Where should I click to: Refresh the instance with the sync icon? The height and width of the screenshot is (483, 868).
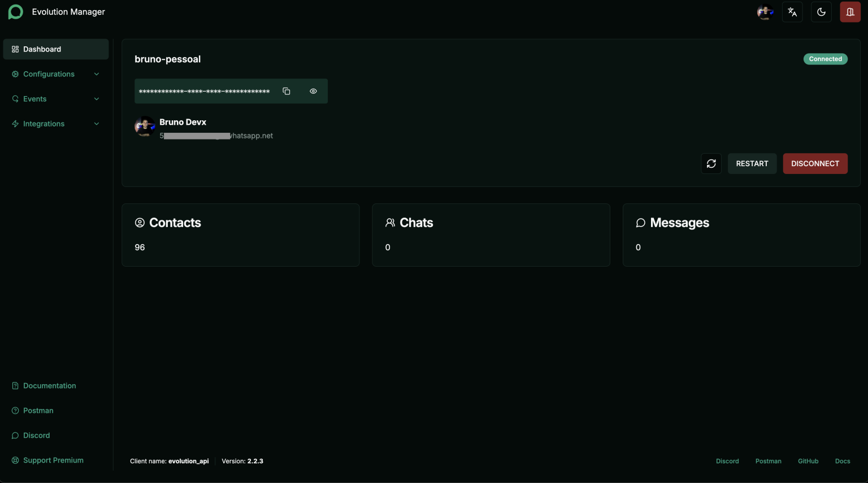tap(711, 163)
